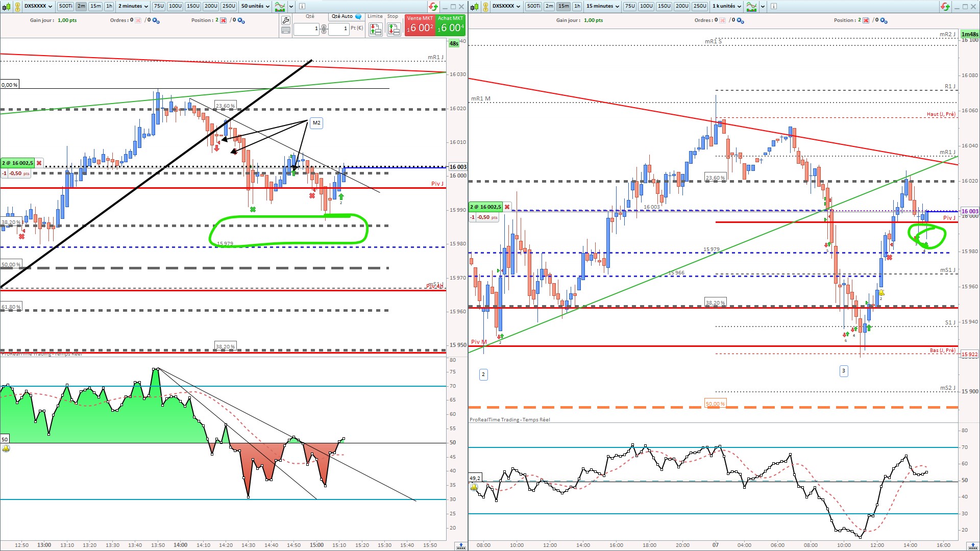This screenshot has height=551, width=980.
Task: Toggle the 1h timeframe in right chart
Action: click(x=577, y=6)
